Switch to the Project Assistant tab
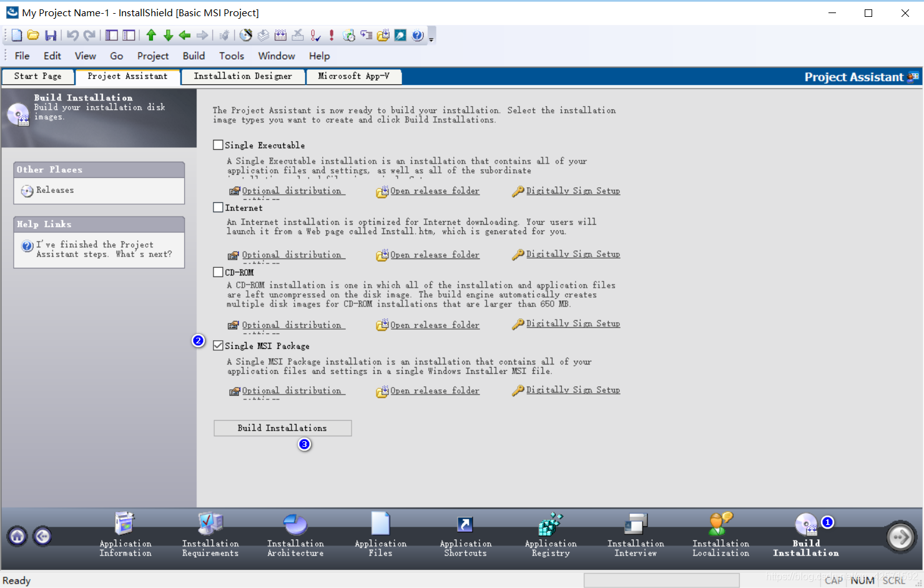 [128, 76]
